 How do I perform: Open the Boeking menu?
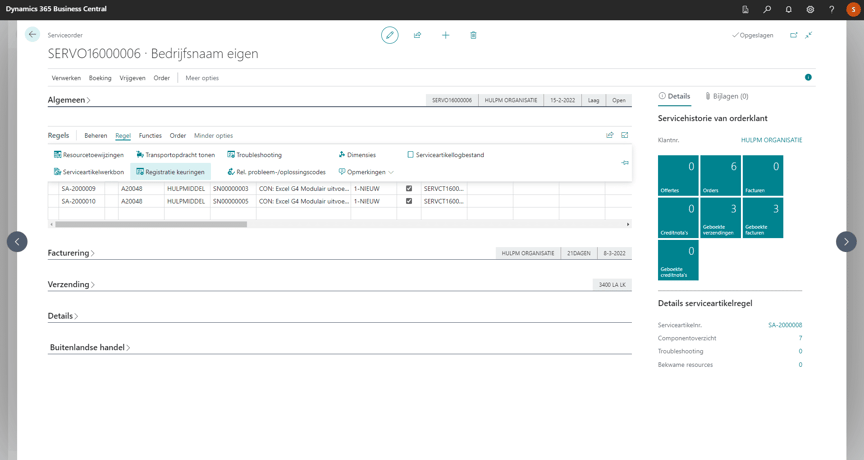100,78
